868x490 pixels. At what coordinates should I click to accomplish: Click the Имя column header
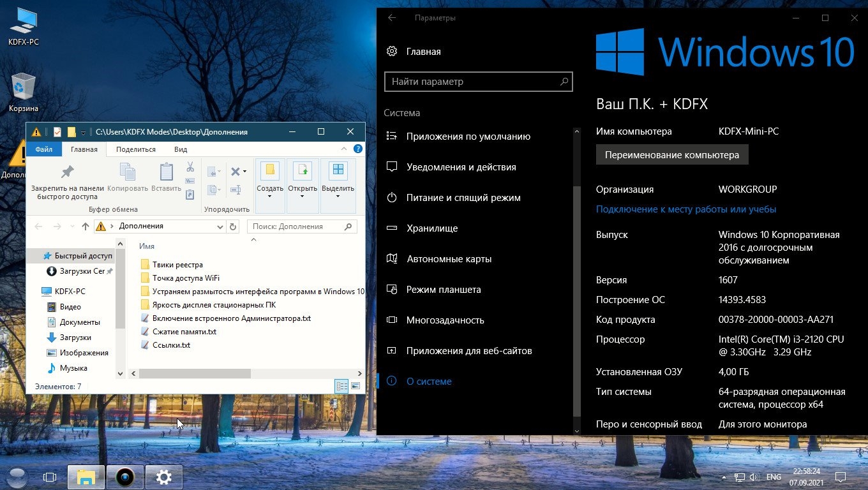point(147,246)
